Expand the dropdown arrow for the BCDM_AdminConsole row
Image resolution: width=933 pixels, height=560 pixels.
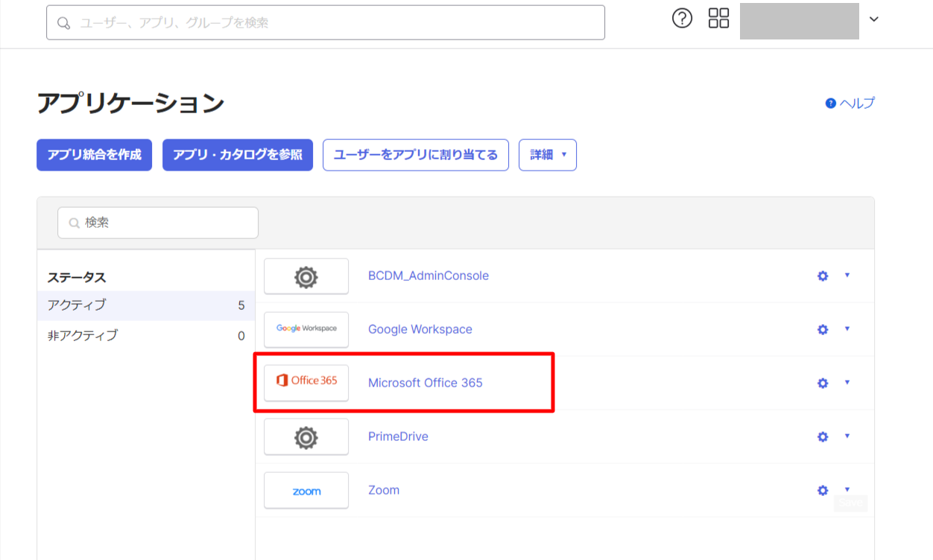847,276
